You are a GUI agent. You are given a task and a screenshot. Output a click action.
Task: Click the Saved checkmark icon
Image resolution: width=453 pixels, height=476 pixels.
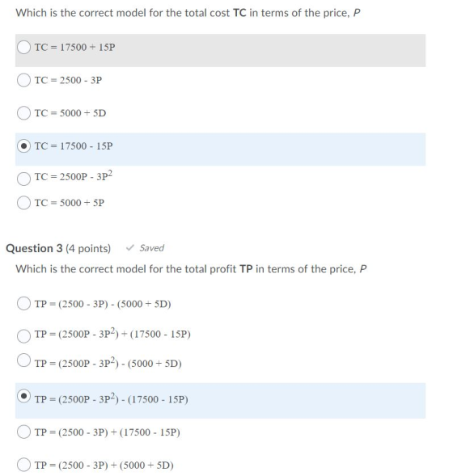pos(129,248)
